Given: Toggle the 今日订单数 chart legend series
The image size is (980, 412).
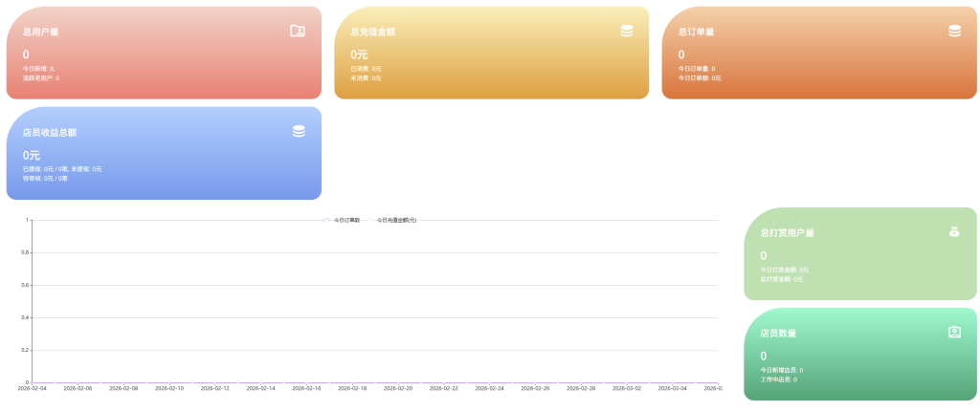Looking at the screenshot, I should (342, 220).
